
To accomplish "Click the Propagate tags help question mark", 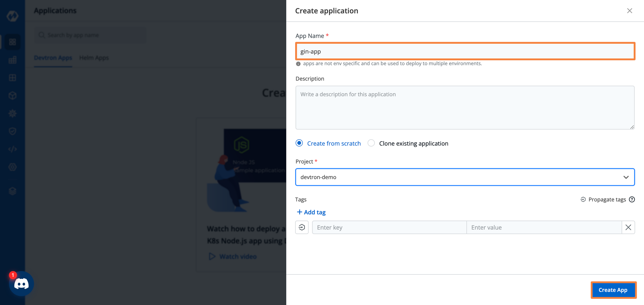I will [x=632, y=199].
